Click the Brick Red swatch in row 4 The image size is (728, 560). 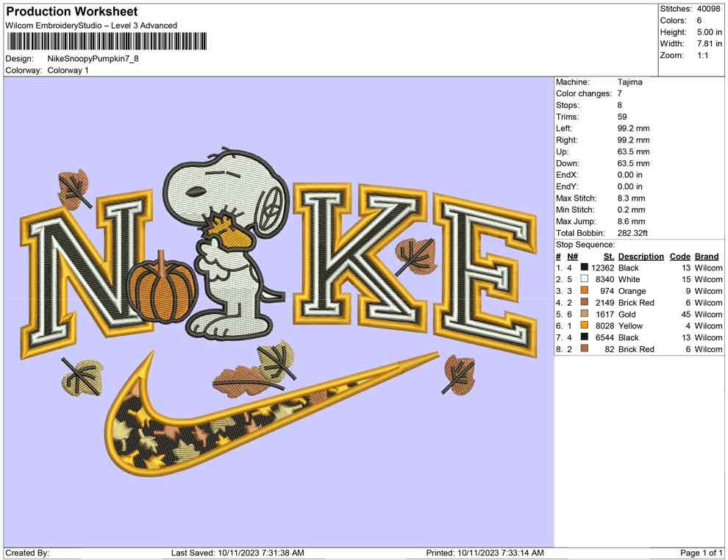[x=585, y=302]
